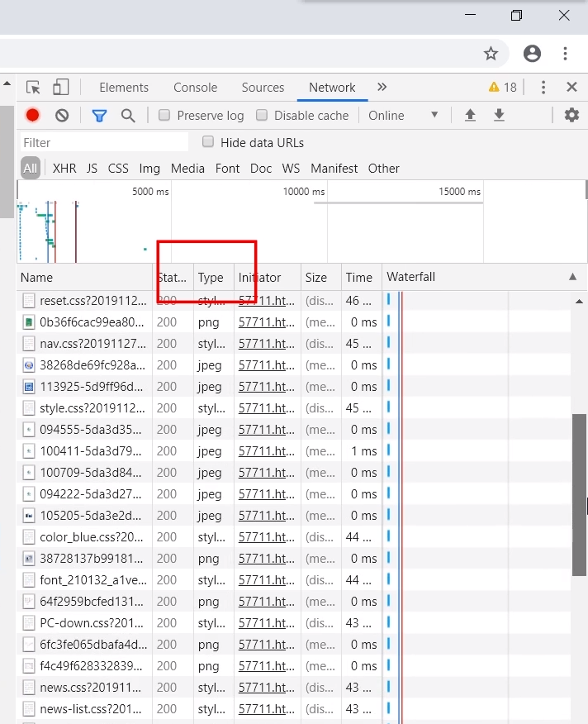Switch to the Sources tab
The height and width of the screenshot is (724, 588).
click(x=263, y=88)
